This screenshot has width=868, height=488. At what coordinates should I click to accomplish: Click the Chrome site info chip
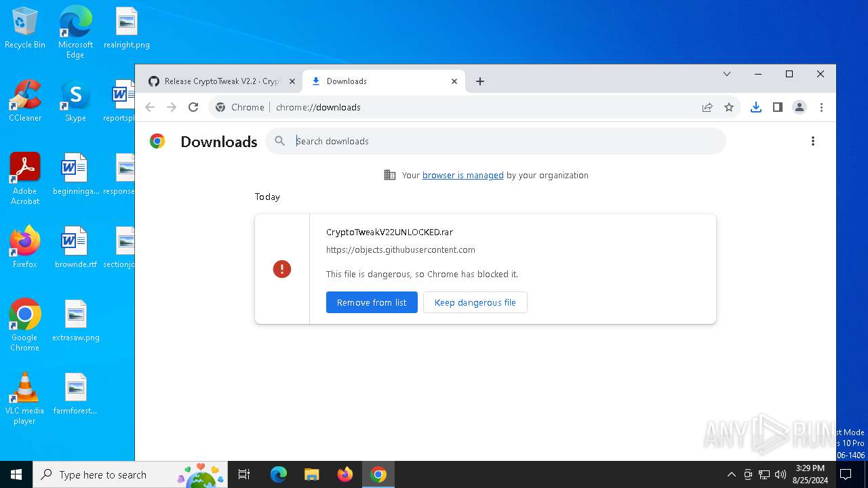tap(240, 107)
